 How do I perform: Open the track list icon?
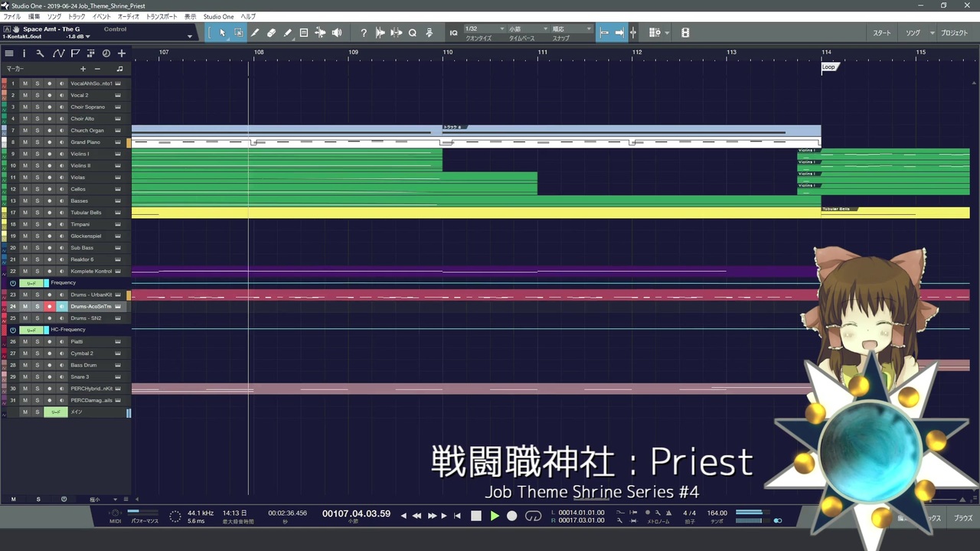click(9, 54)
